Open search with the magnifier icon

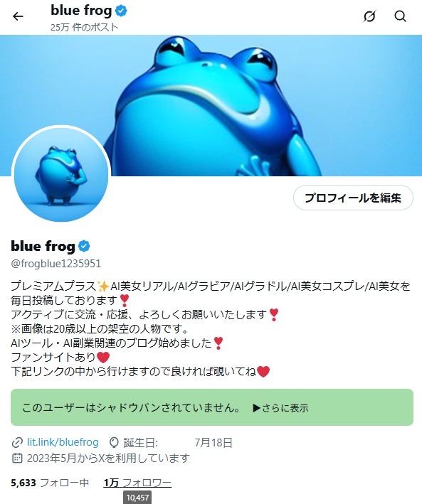click(400, 16)
